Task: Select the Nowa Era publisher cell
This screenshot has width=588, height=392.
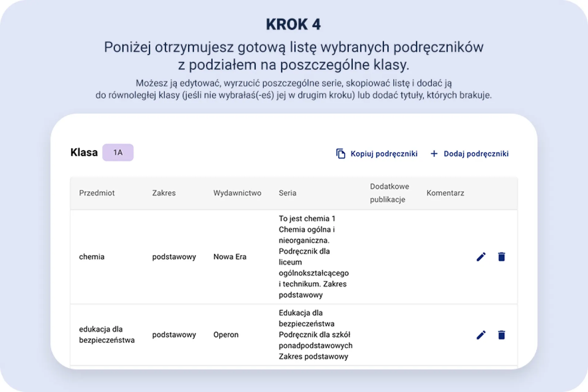Action: (230, 257)
